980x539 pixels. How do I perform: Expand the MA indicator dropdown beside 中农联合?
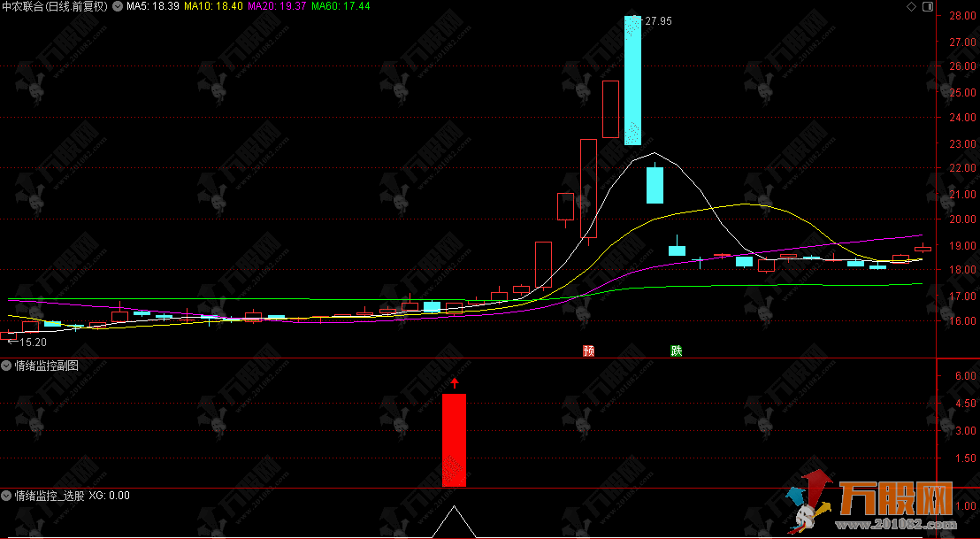pyautogui.click(x=119, y=6)
